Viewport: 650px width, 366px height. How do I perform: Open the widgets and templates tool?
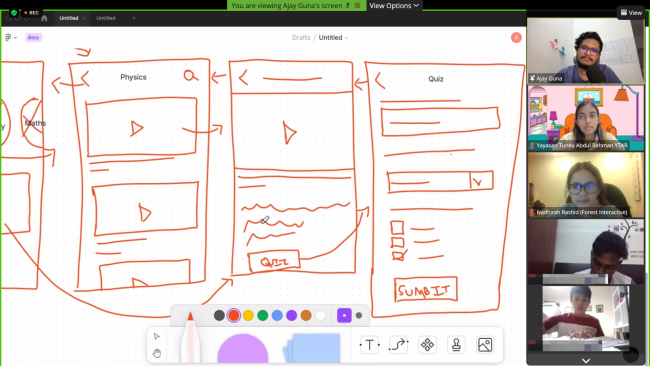[x=427, y=344]
